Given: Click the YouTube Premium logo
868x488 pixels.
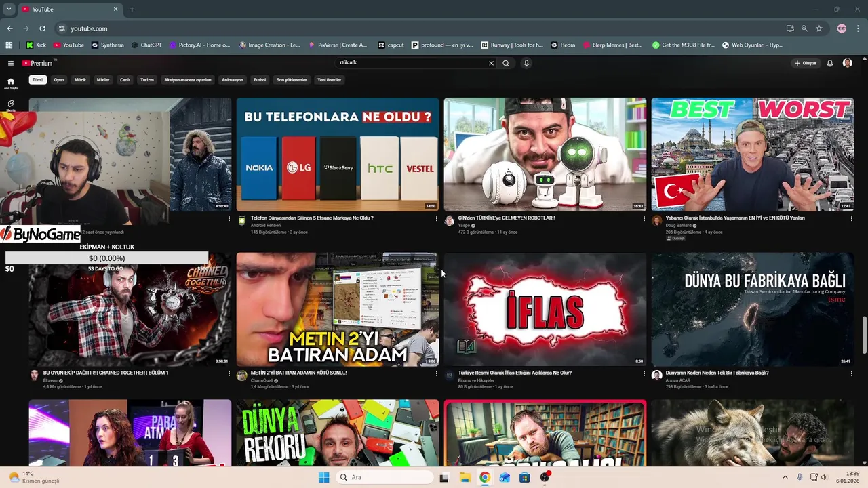Looking at the screenshot, I should point(37,63).
